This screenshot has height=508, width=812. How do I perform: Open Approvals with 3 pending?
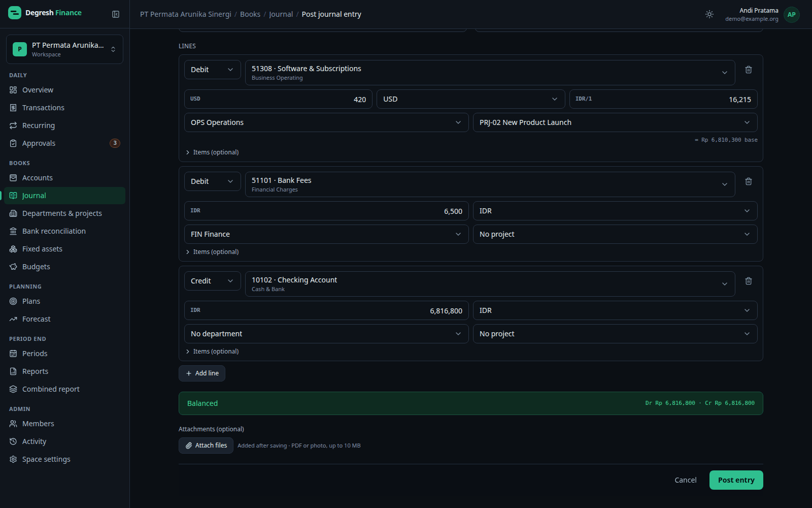point(64,143)
